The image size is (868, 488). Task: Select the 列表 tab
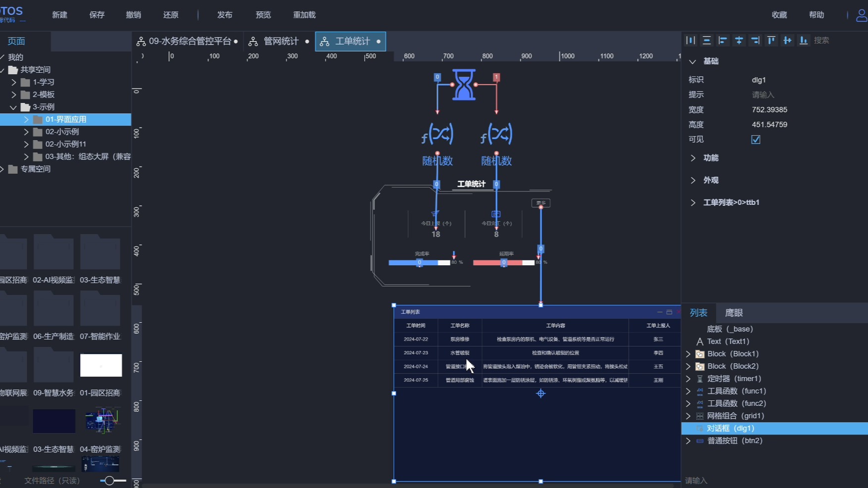pos(699,313)
